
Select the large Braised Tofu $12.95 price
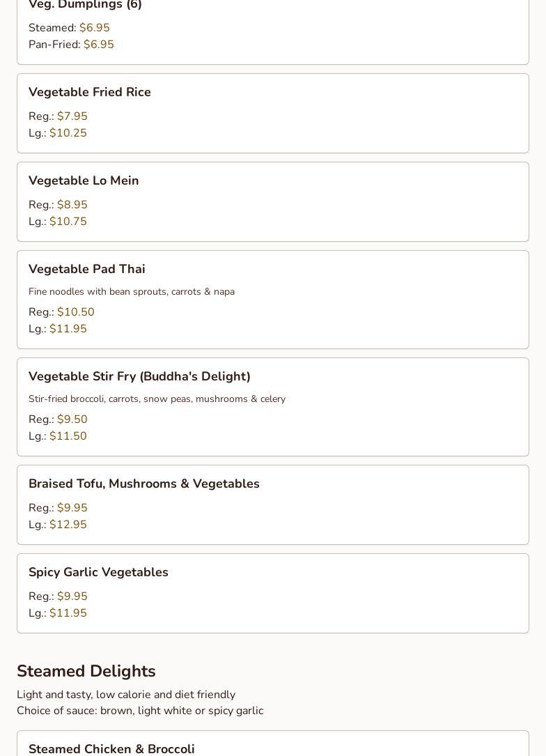click(x=68, y=525)
